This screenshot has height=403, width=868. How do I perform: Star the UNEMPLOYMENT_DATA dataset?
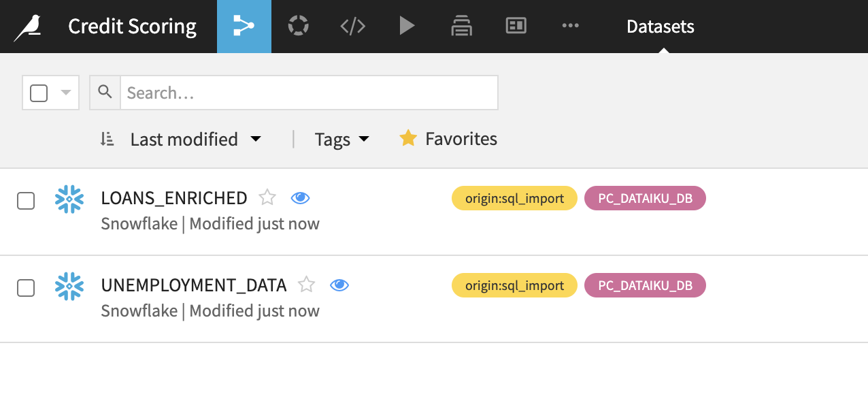tap(307, 285)
